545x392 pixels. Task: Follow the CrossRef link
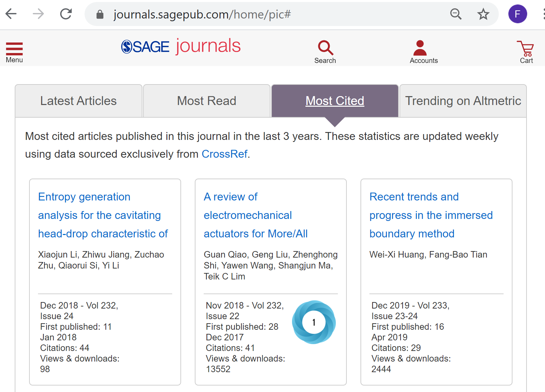[225, 154]
